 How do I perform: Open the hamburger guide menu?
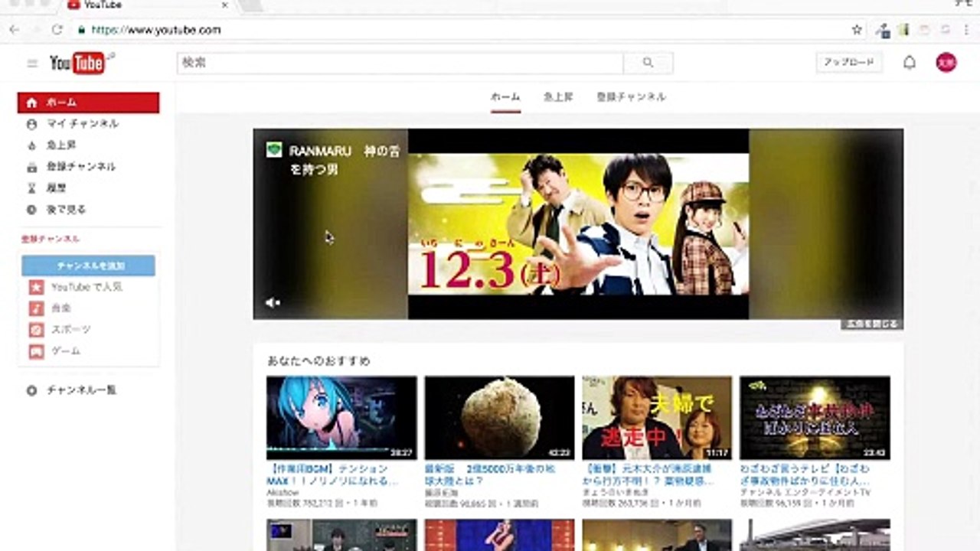pyautogui.click(x=32, y=64)
